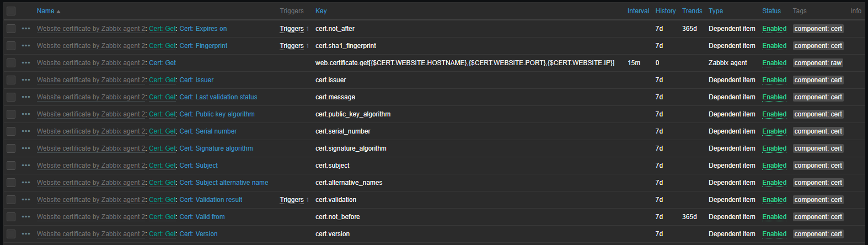The width and height of the screenshot is (868, 245).
Task: Open three-dot menu for Cert: Public key algorithm
Action: [x=26, y=114]
